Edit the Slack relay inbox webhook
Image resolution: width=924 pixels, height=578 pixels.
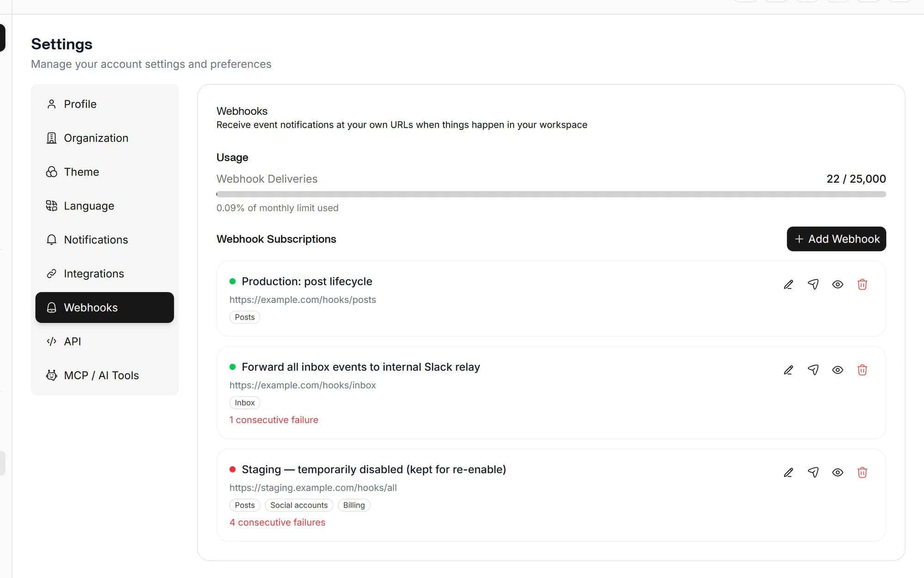coord(788,370)
